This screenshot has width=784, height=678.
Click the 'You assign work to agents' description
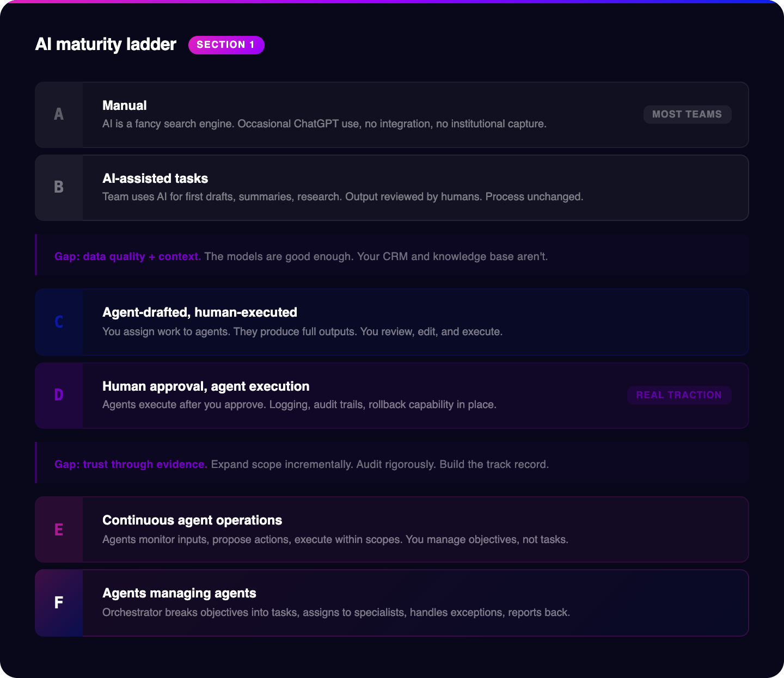point(303,331)
